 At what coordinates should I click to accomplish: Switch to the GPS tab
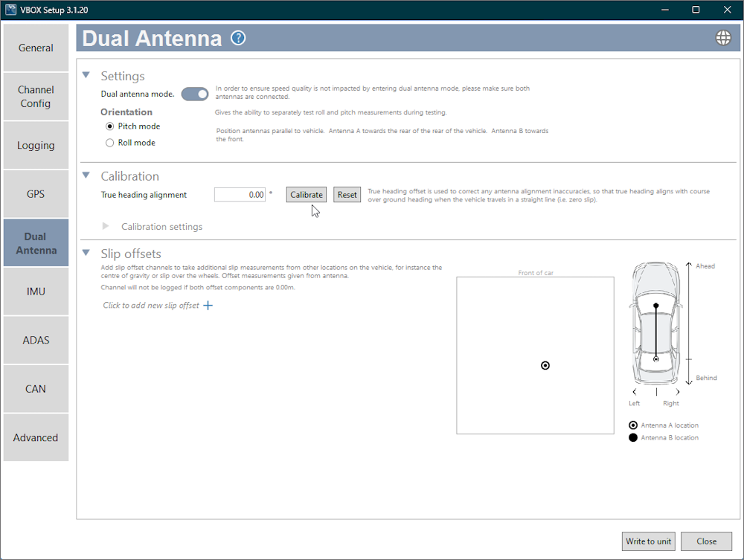click(x=35, y=193)
